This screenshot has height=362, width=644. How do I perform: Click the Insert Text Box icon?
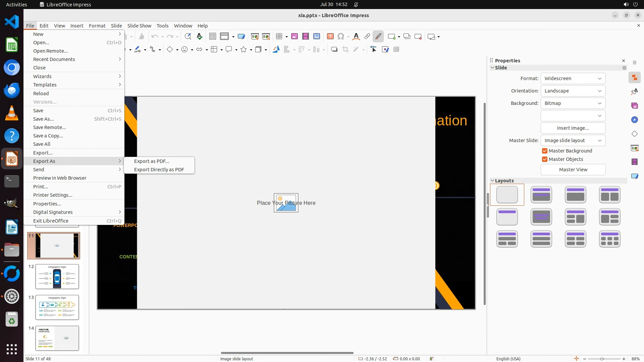click(x=330, y=37)
